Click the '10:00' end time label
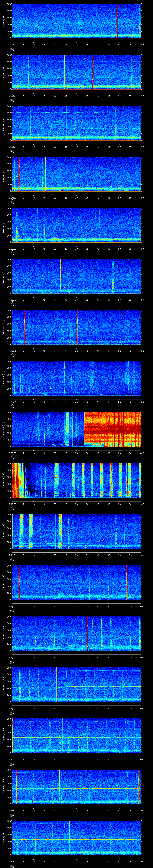This screenshot has width=153, height=868. click(x=141, y=453)
